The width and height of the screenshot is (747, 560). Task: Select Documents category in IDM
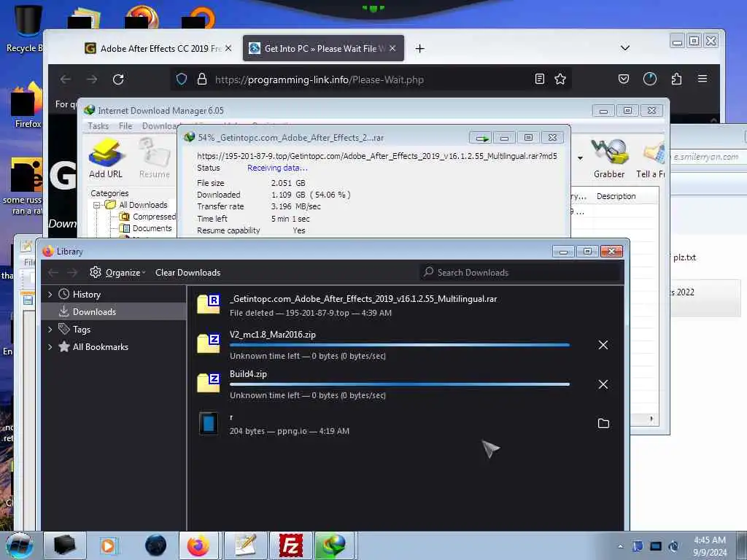click(146, 228)
